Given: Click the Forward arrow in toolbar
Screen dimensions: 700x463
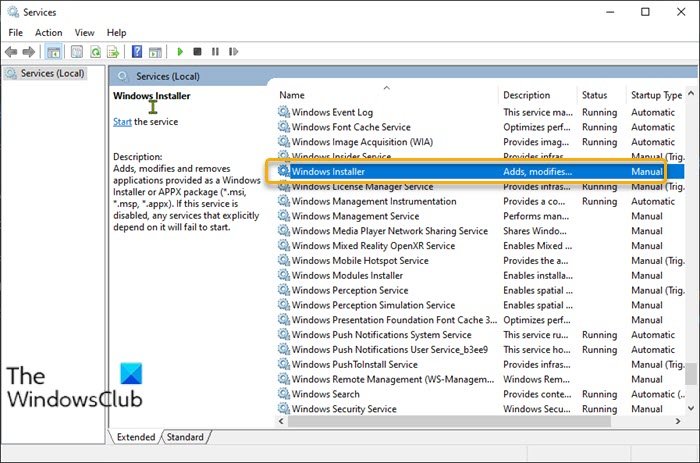Looking at the screenshot, I should (x=28, y=51).
